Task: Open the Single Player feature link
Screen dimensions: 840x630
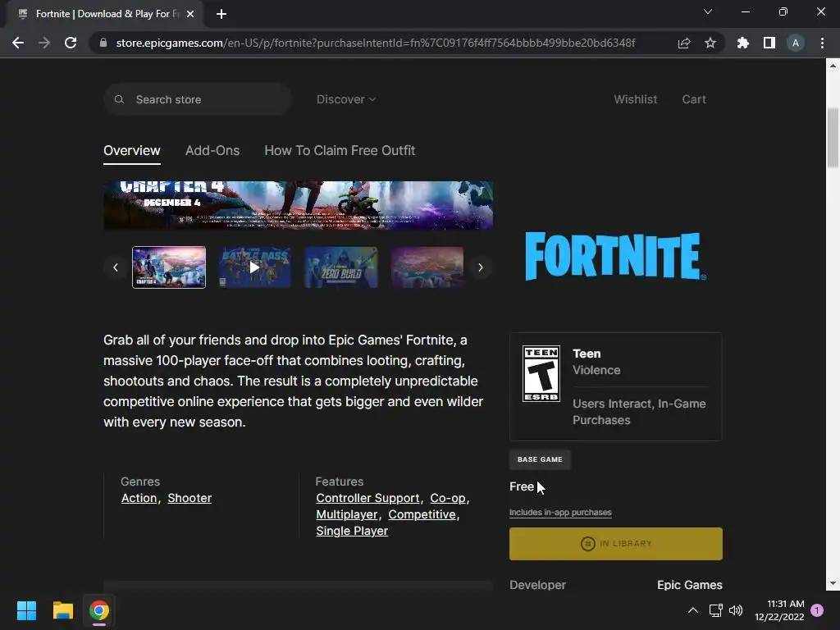Action: 352,531
